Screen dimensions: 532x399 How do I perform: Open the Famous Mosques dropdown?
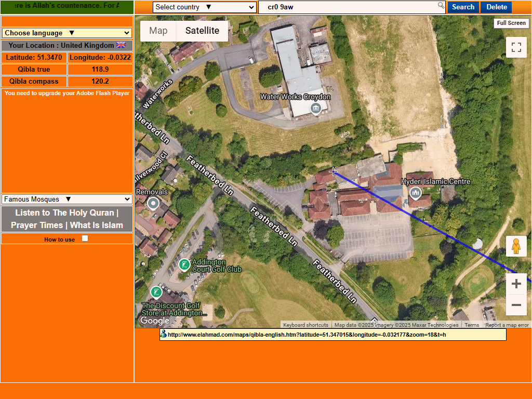pyautogui.click(x=67, y=199)
